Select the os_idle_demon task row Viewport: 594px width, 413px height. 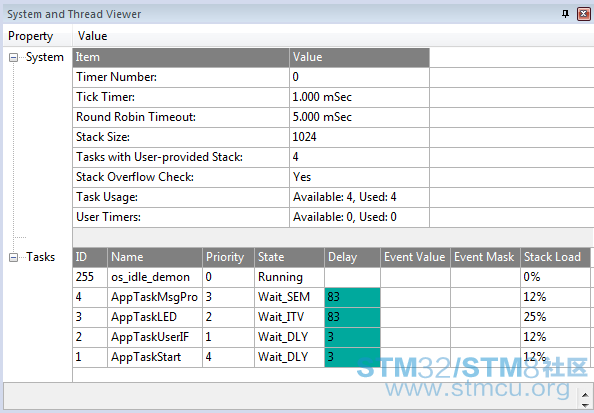[x=331, y=277]
